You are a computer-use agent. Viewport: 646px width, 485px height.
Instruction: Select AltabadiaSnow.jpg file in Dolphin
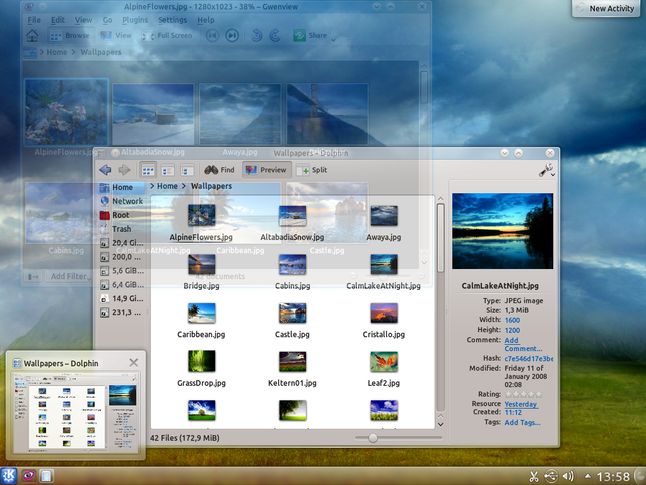click(x=292, y=223)
